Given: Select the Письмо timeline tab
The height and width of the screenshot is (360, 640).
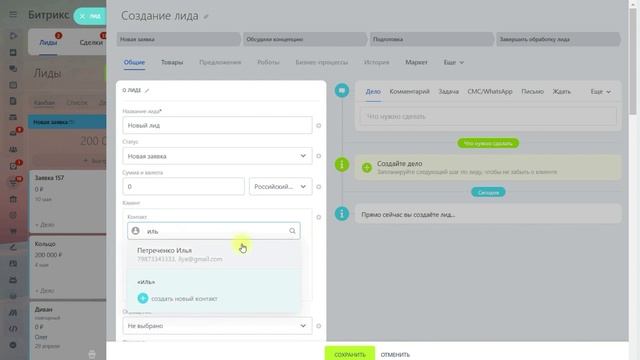Looking at the screenshot, I should pyautogui.click(x=532, y=92).
